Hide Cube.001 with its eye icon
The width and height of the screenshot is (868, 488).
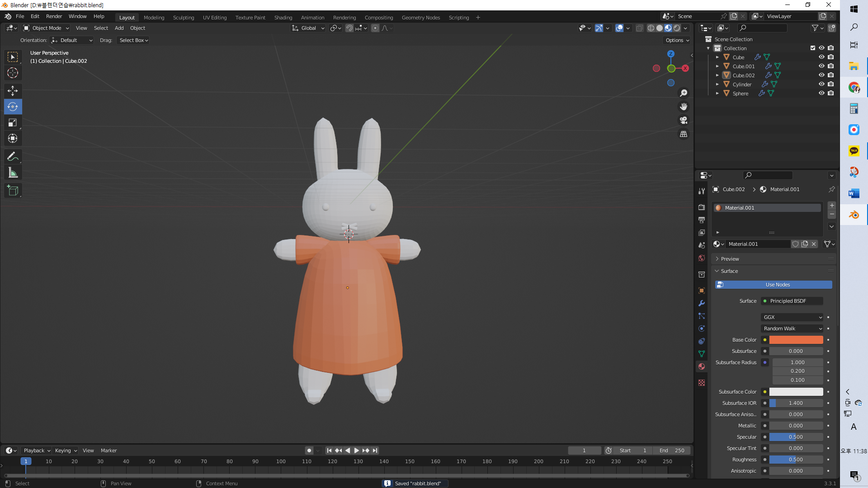[821, 66]
